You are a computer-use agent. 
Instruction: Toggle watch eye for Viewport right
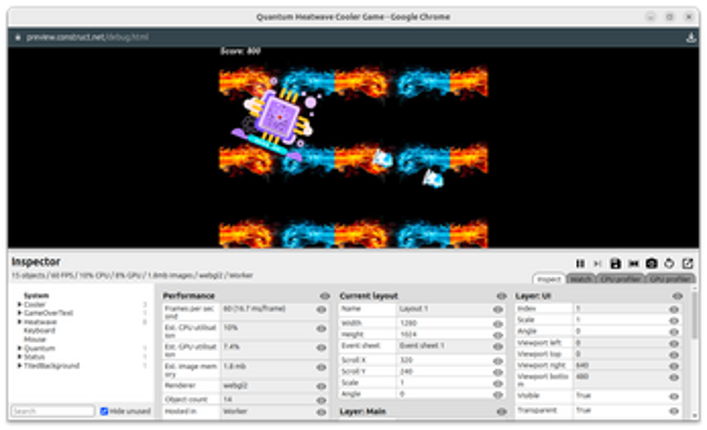(674, 366)
